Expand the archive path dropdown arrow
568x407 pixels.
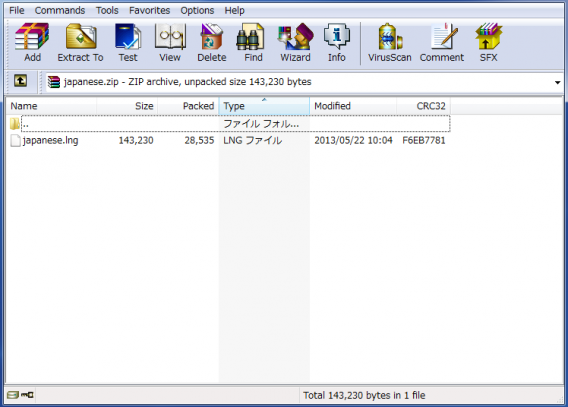pos(557,83)
